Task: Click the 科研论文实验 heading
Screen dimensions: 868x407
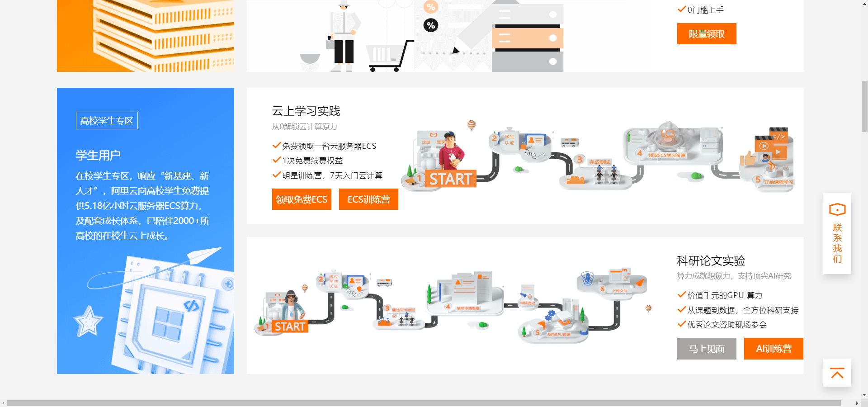Action: tap(711, 260)
